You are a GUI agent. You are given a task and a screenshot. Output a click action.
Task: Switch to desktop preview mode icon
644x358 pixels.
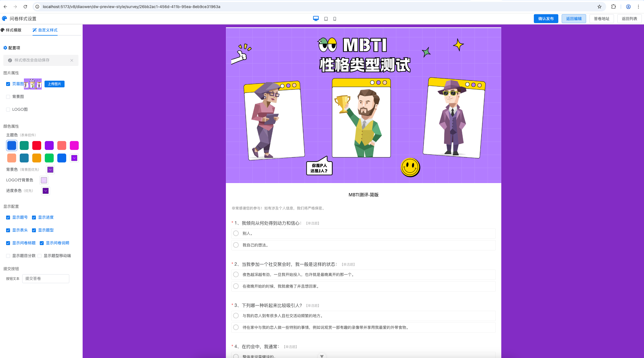[316, 19]
